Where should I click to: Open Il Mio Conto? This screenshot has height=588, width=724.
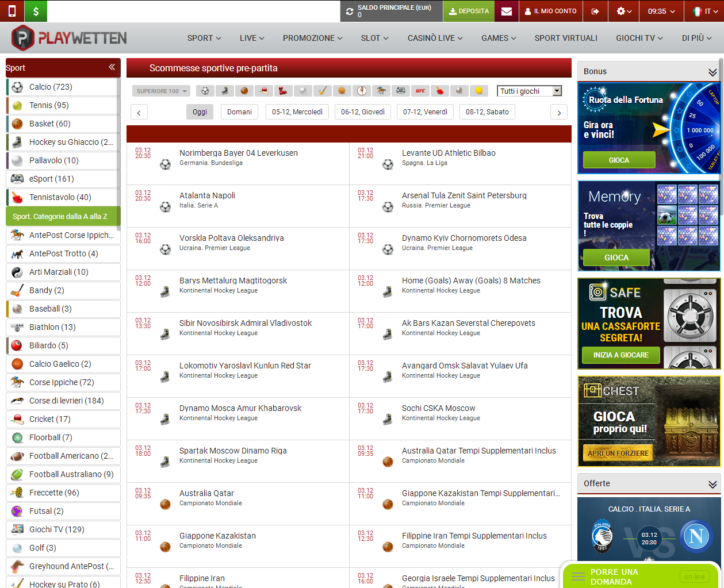(x=550, y=11)
